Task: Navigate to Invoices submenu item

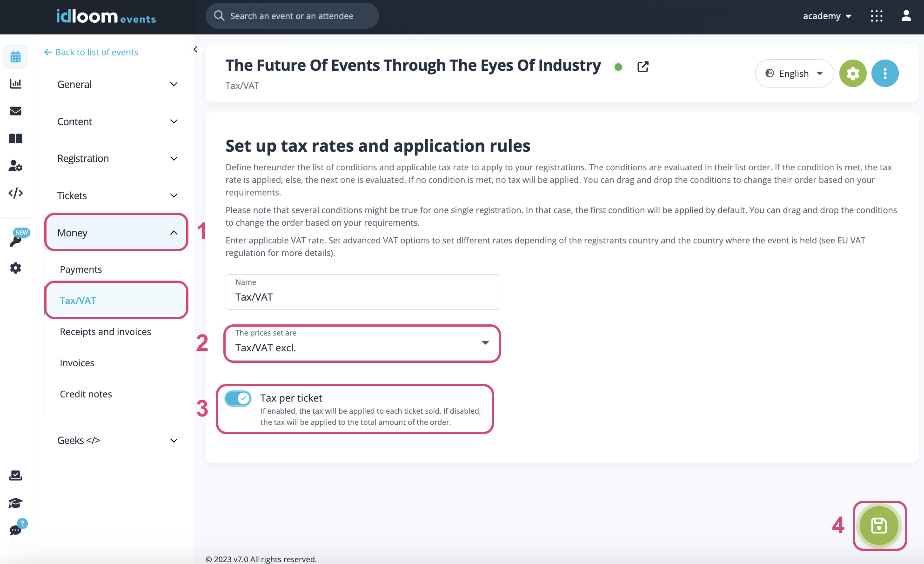Action: tap(77, 362)
